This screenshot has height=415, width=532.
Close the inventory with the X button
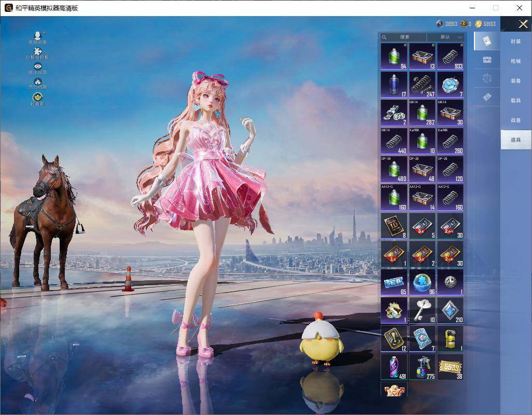click(523, 24)
